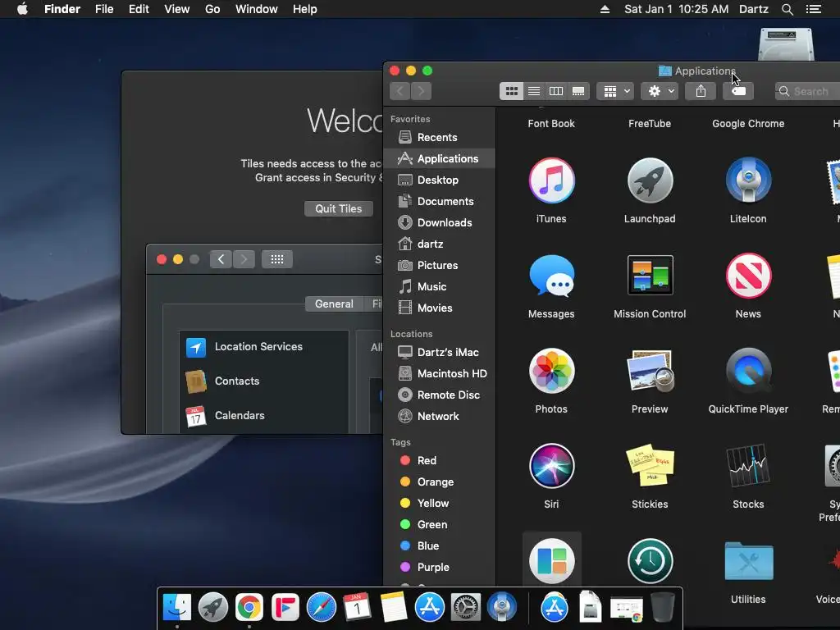Select the Red tag in sidebar
The width and height of the screenshot is (840, 630).
[x=440, y=461]
